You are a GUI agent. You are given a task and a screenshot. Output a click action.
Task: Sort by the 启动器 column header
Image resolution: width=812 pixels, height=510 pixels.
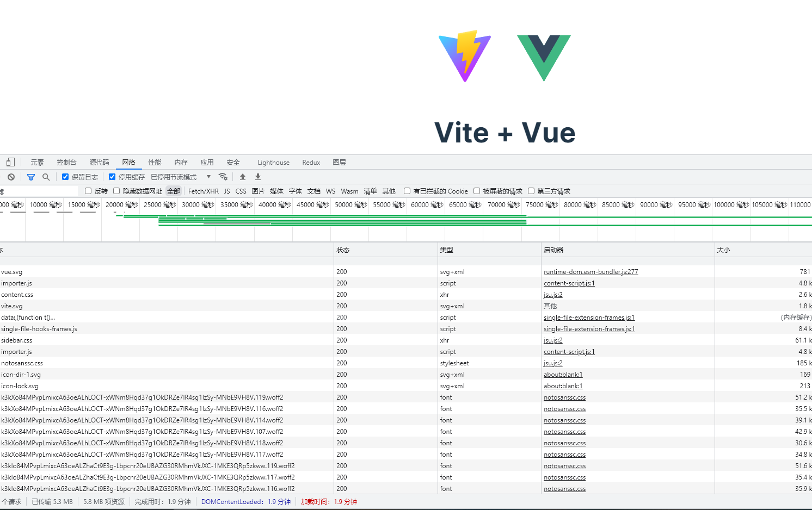point(628,250)
